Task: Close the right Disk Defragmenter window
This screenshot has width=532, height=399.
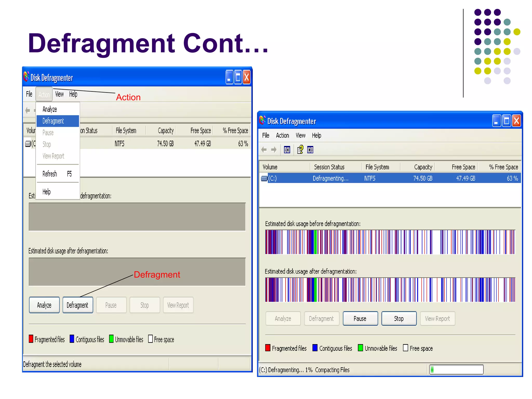Action: (516, 121)
